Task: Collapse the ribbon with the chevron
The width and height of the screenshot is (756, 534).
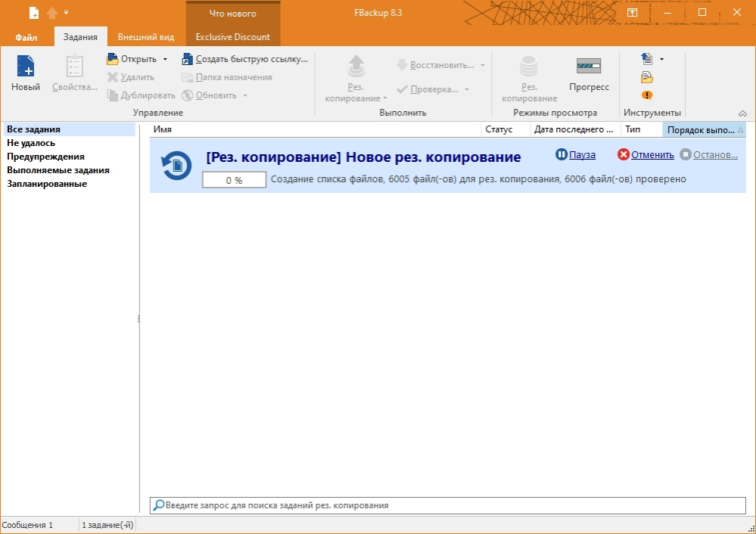Action: pos(742,113)
